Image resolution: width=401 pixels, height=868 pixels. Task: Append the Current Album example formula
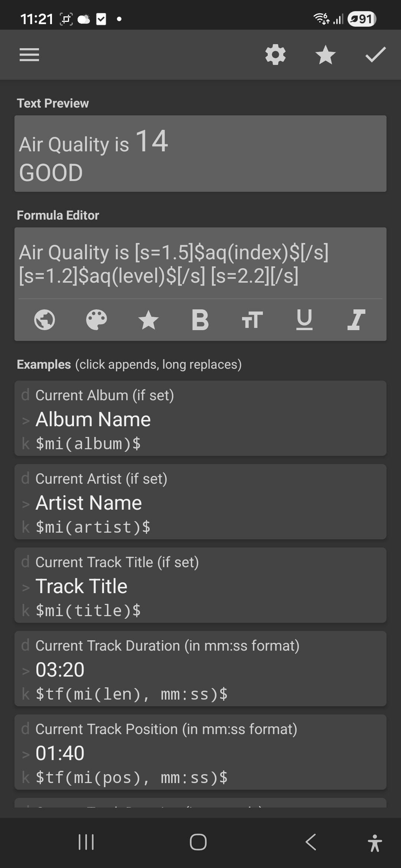(200, 418)
